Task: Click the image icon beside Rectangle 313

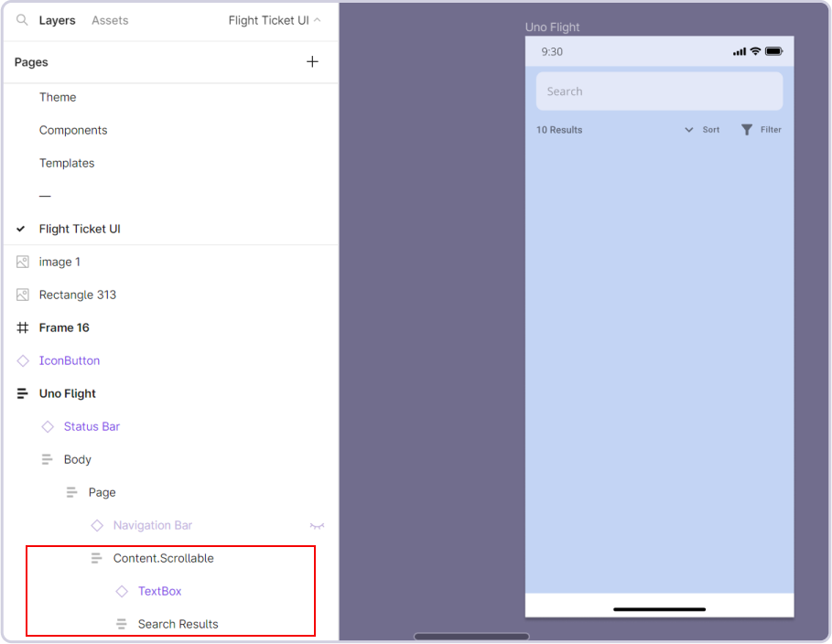Action: pyautogui.click(x=23, y=295)
